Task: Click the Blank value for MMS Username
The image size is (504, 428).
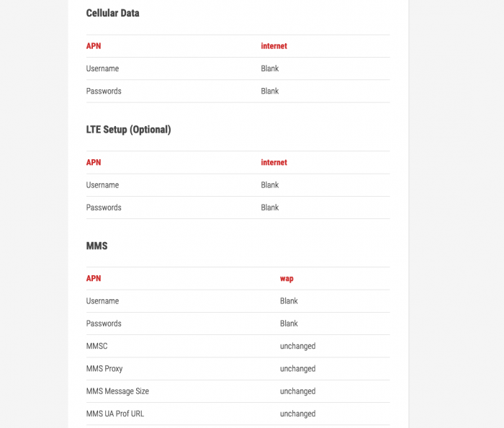Action: click(289, 301)
